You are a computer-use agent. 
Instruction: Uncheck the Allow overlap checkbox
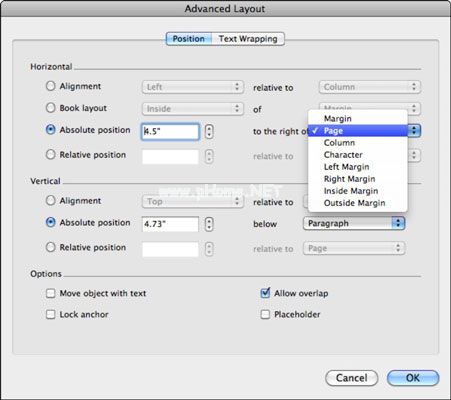tap(265, 293)
